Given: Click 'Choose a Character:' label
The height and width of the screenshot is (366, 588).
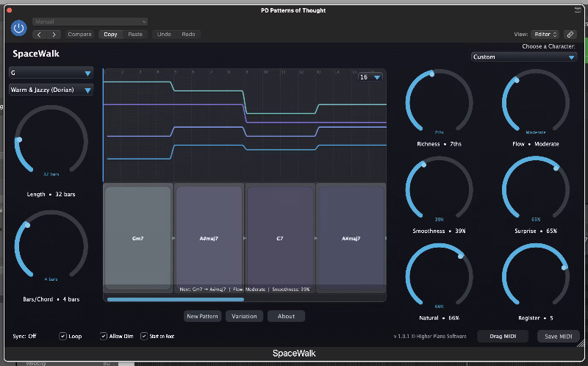Looking at the screenshot, I should 548,46.
